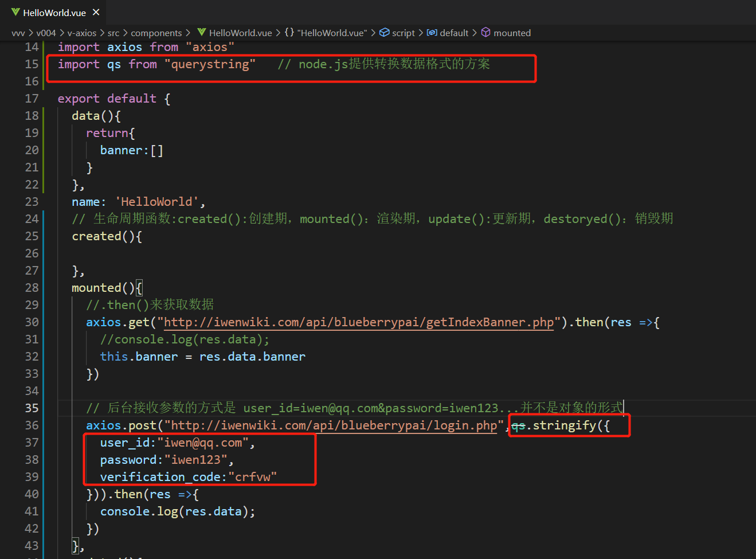Image resolution: width=756 pixels, height=559 pixels.
Task: Click the user_id property key
Action: (x=125, y=443)
